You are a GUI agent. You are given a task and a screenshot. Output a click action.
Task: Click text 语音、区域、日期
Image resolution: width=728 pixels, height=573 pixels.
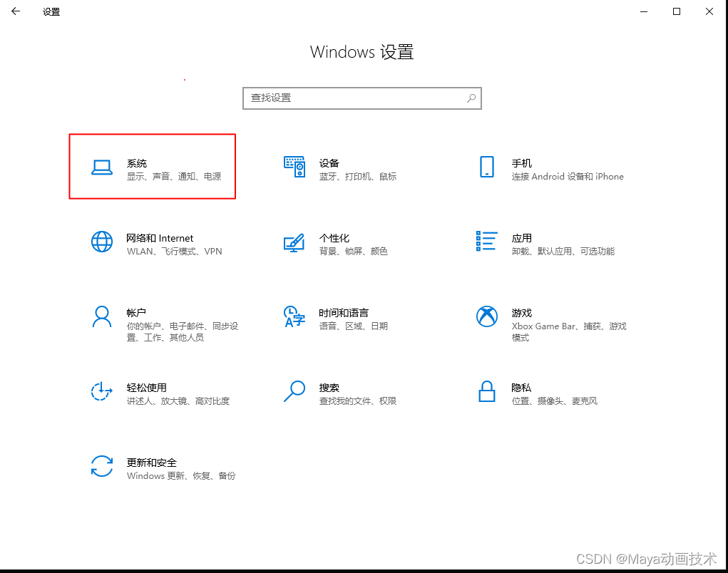pos(354,326)
